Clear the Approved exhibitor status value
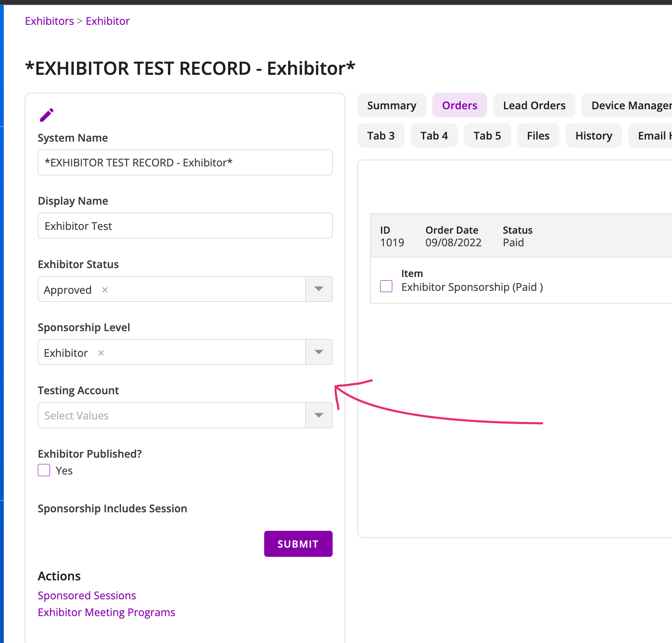This screenshot has height=643, width=672. pyautogui.click(x=105, y=290)
